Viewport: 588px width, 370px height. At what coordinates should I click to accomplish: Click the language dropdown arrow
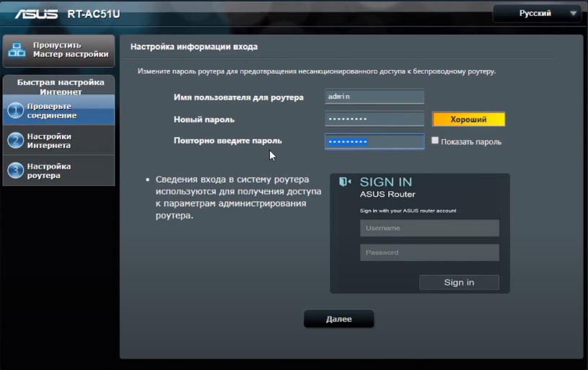coord(573,13)
